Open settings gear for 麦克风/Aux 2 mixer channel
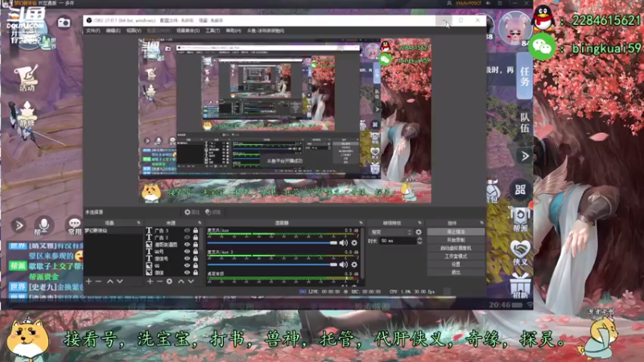Image resolution: width=644 pixels, height=362 pixels. point(354,265)
